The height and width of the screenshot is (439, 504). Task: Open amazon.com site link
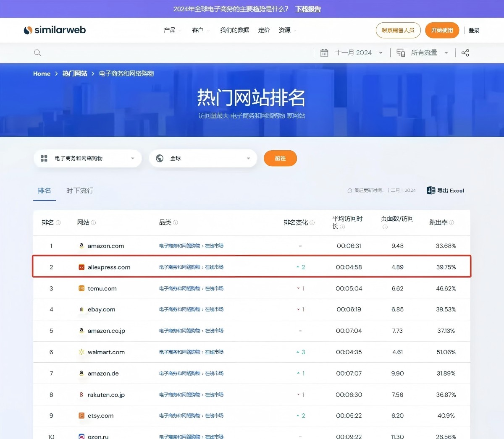pos(106,246)
